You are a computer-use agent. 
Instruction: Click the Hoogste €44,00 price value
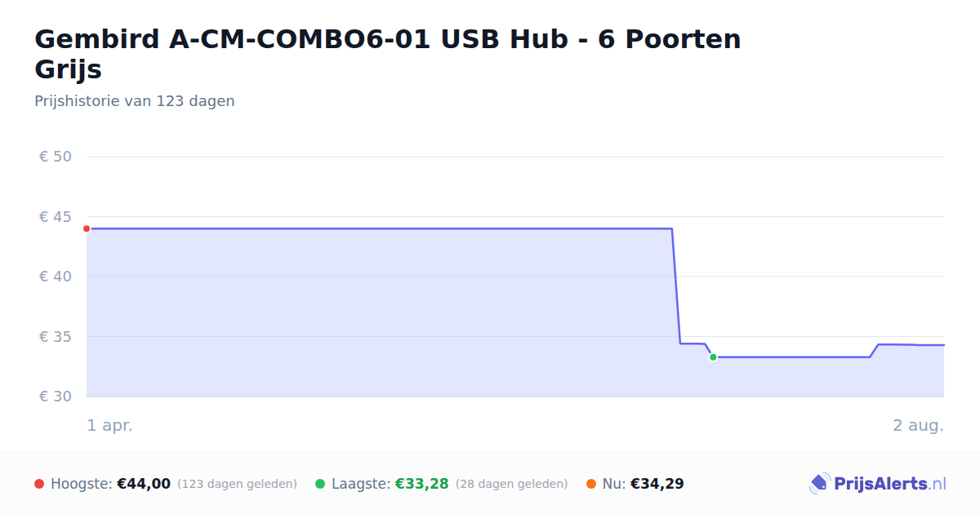144,484
